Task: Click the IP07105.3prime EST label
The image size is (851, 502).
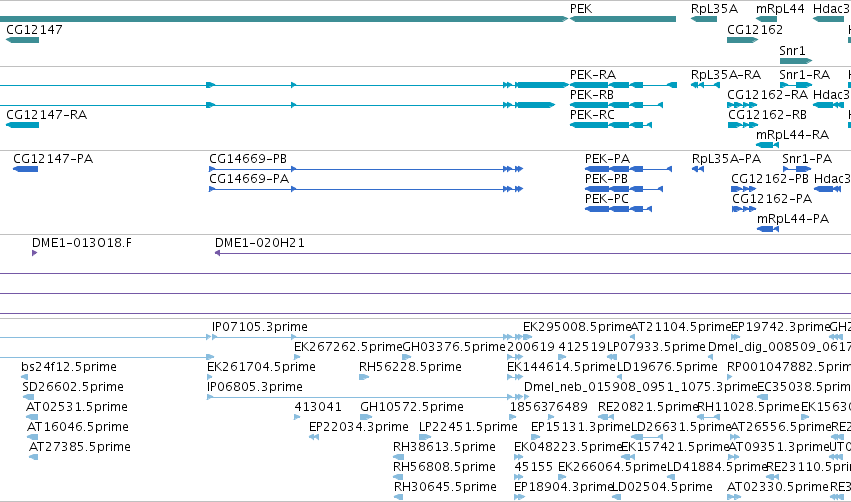Action: [x=260, y=327]
